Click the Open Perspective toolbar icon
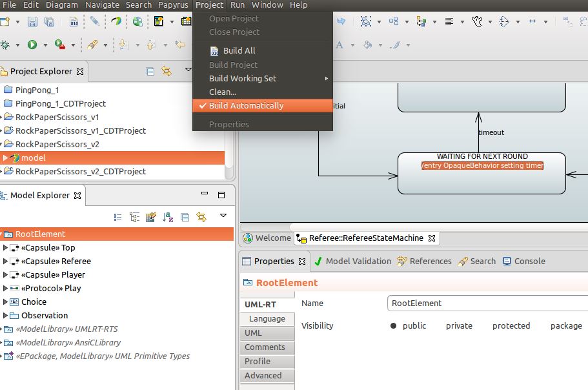This screenshot has width=588, height=390. (x=159, y=21)
